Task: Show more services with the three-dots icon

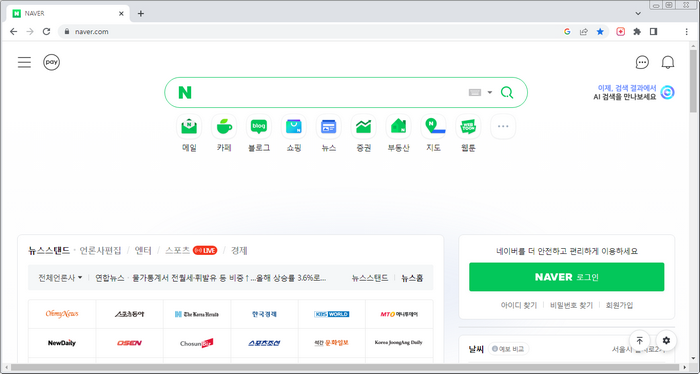Action: click(x=503, y=127)
